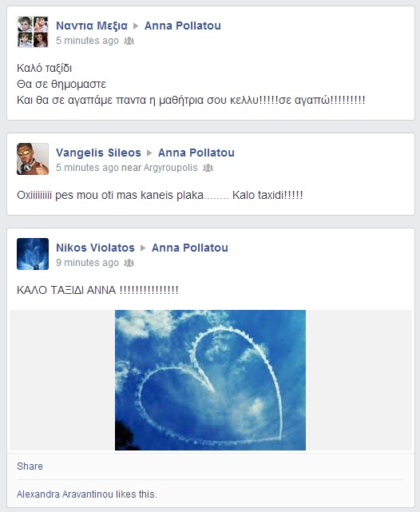Visit Anna Pollatou from the first post
This screenshot has height=512, width=420.
[183, 26]
